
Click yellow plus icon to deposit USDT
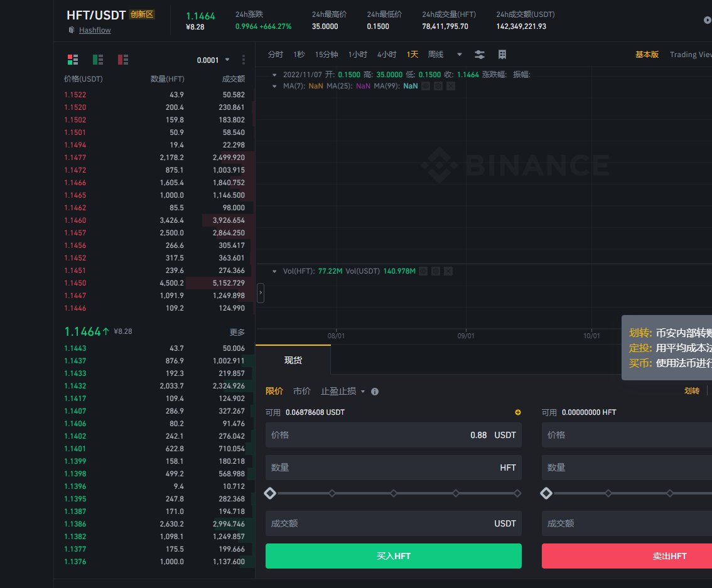click(x=517, y=412)
